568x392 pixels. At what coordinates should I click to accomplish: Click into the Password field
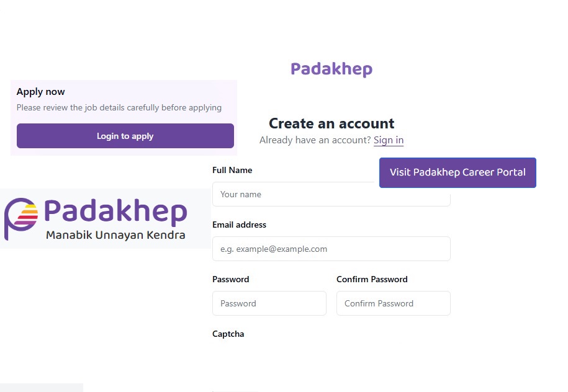pos(269,303)
